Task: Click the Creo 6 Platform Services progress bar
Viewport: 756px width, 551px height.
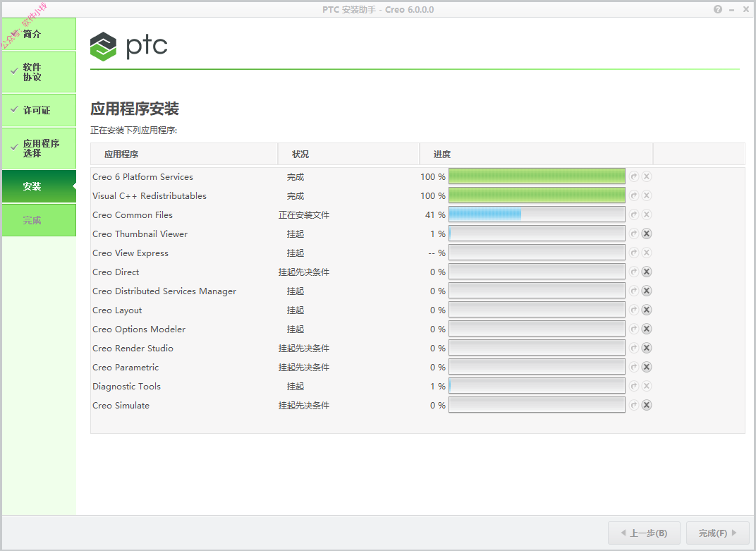Action: coord(537,176)
